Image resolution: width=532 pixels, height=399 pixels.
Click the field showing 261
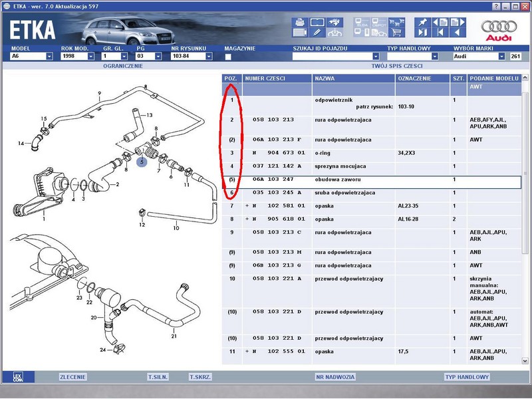[x=515, y=57]
